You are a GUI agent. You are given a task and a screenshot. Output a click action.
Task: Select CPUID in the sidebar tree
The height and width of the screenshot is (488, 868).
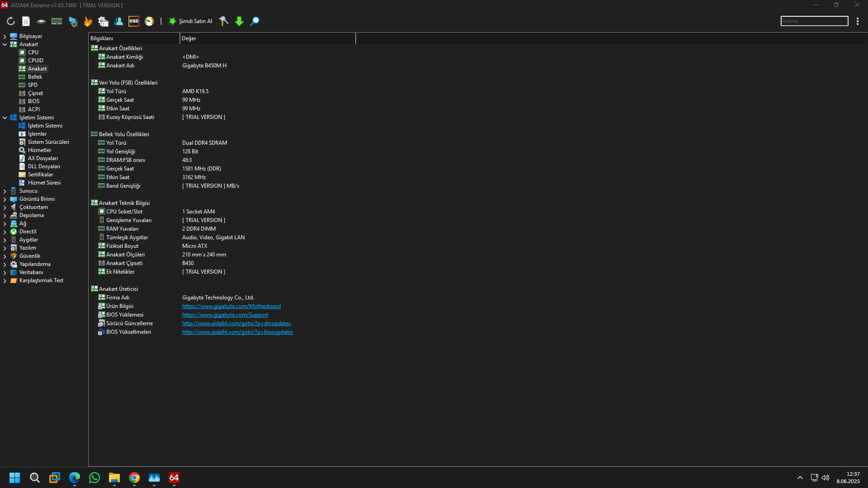pyautogui.click(x=35, y=61)
